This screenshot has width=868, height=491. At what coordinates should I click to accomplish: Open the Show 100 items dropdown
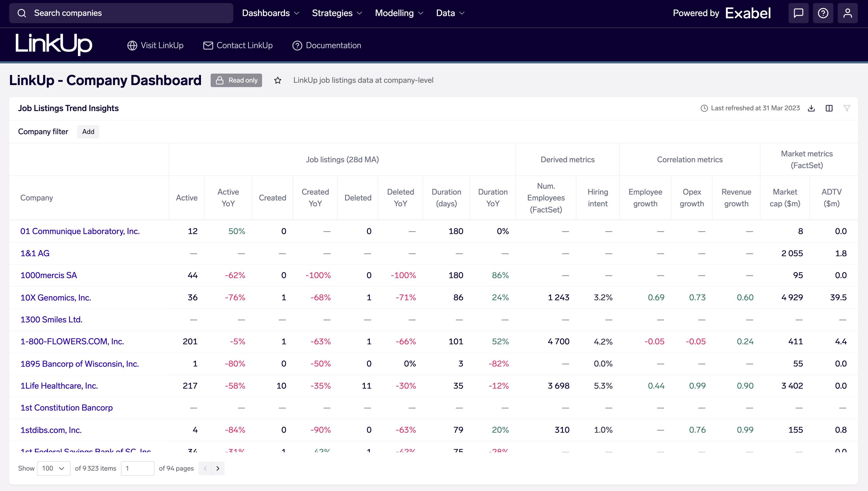[x=53, y=468]
